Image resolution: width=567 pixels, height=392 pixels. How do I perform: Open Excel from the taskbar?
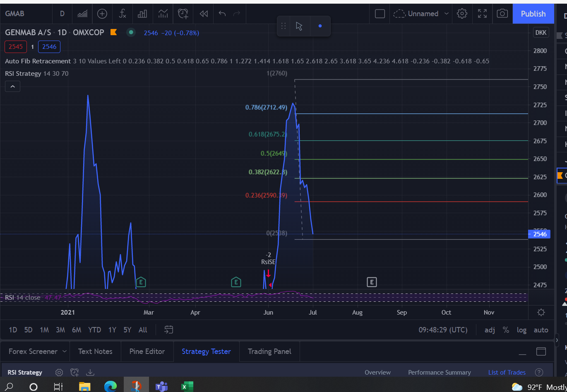[187, 387]
